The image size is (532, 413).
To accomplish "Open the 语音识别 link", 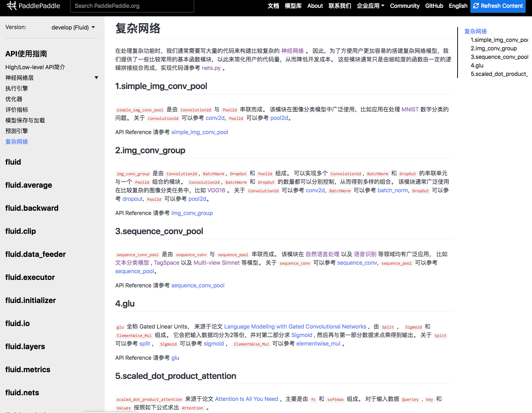I will tap(365, 254).
